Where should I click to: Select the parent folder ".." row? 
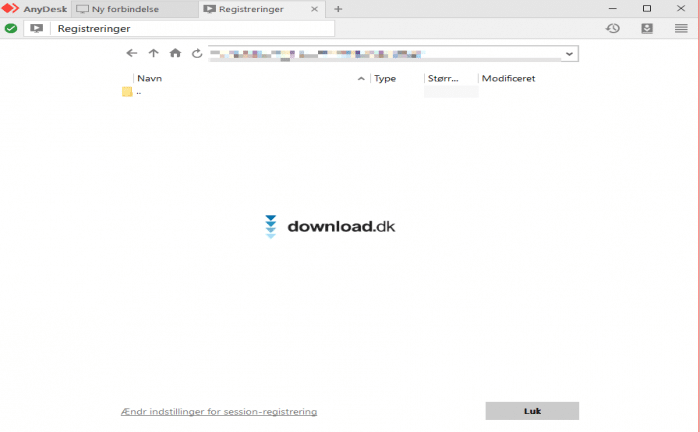350,92
